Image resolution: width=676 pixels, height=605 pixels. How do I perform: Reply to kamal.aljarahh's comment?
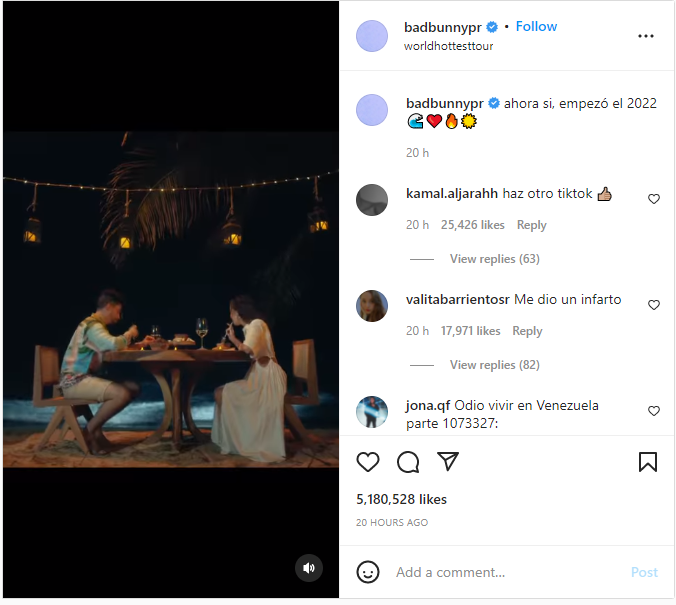532,225
